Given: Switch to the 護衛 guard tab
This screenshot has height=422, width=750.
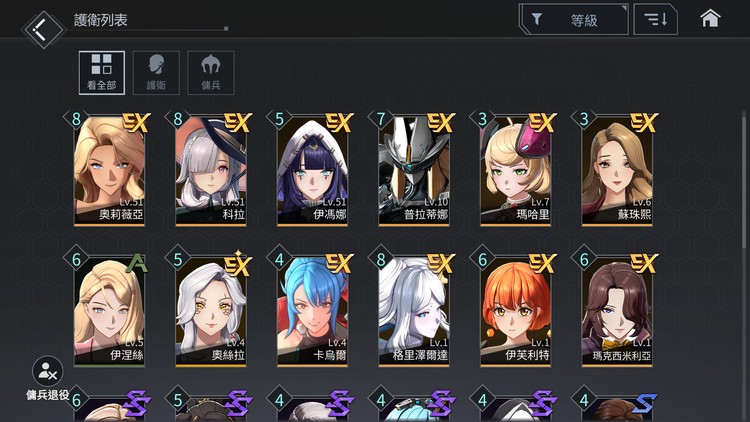Looking at the screenshot, I should [x=156, y=73].
